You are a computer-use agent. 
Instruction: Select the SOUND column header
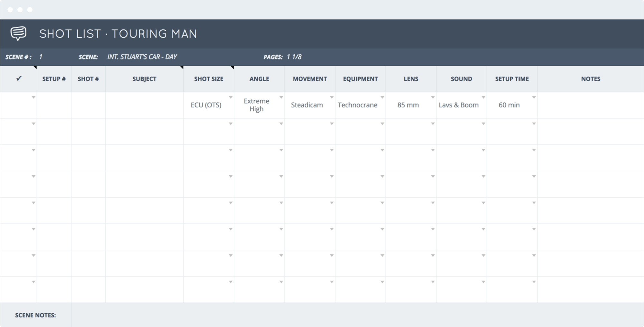click(x=461, y=79)
